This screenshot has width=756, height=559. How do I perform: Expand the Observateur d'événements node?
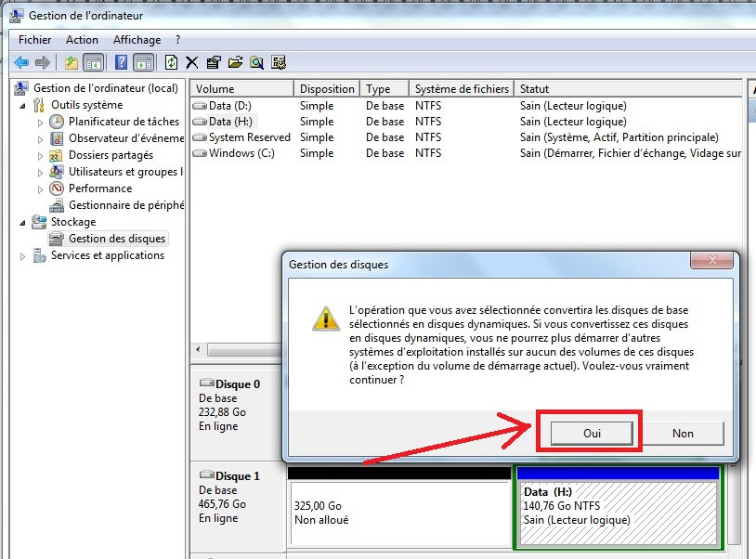pos(40,139)
